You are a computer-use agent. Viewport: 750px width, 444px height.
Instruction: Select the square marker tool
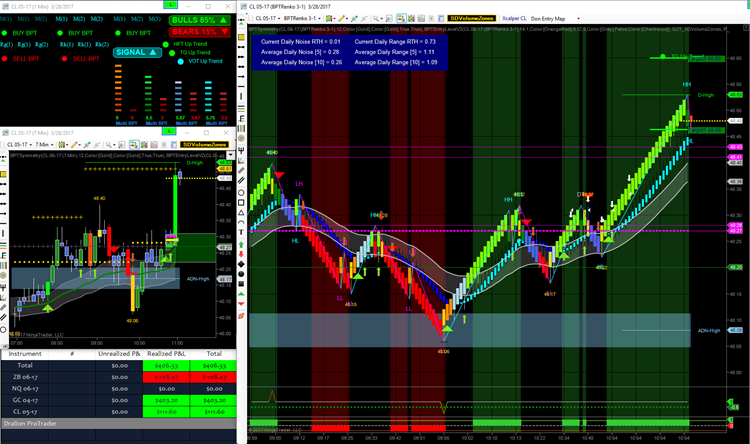[241, 284]
